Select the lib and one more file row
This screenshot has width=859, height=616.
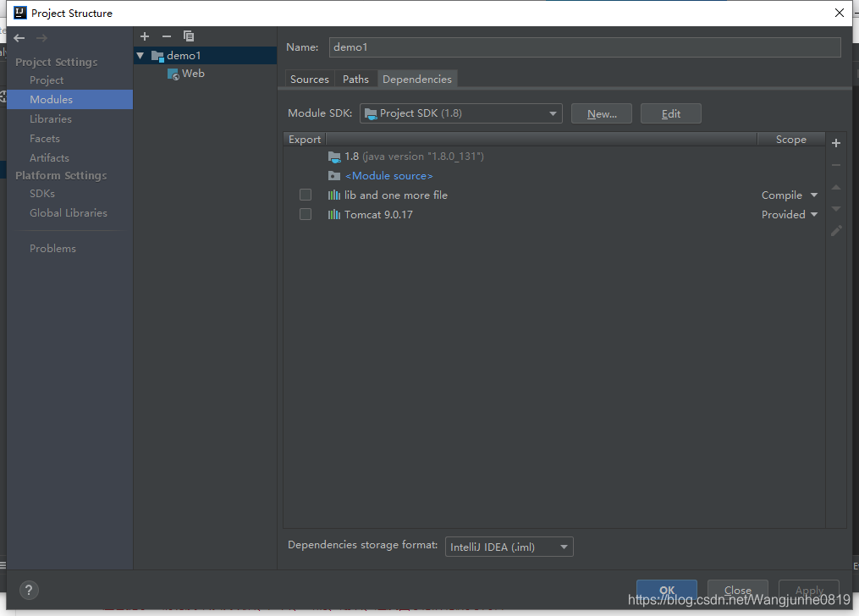tap(554, 195)
